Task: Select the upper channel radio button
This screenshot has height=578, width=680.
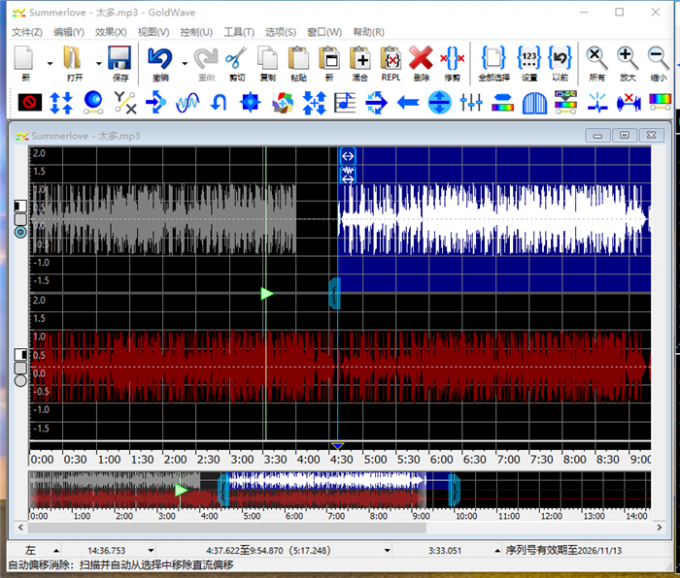Action: point(21,232)
